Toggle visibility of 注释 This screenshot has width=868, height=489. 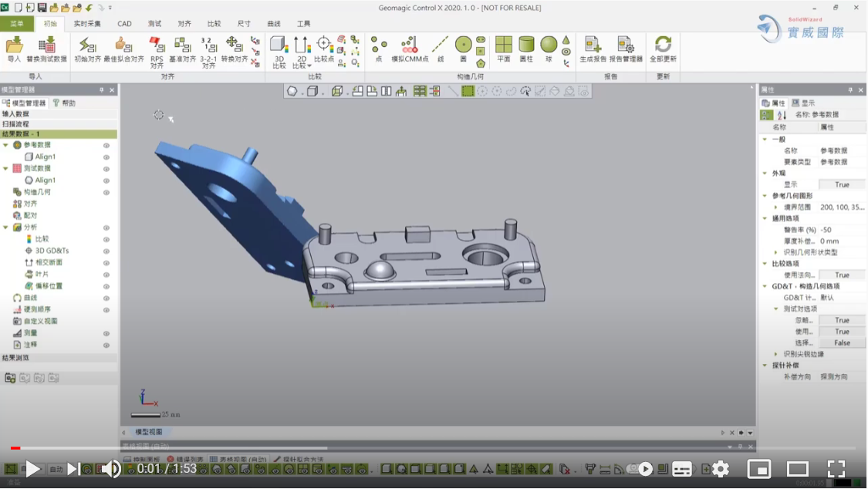(106, 346)
